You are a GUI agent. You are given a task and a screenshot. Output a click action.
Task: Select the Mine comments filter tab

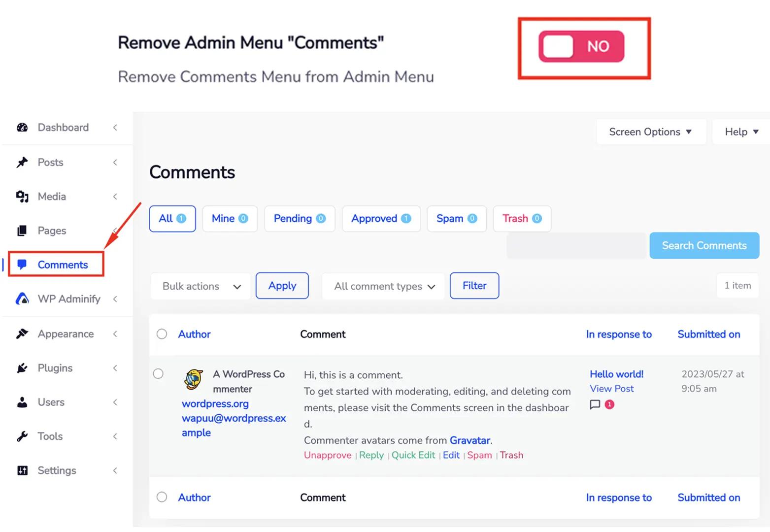click(230, 219)
